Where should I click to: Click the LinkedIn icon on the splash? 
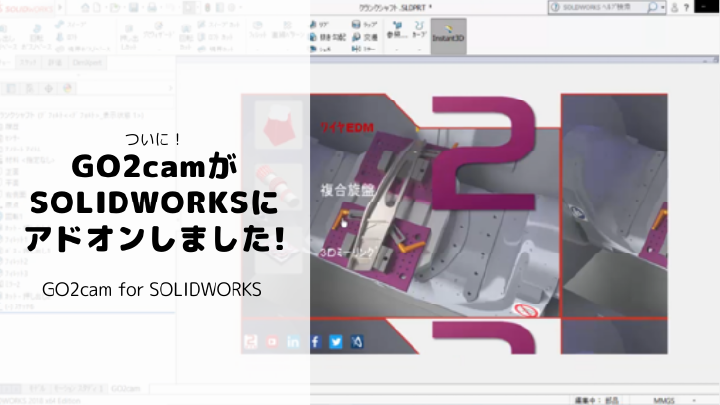point(293,342)
